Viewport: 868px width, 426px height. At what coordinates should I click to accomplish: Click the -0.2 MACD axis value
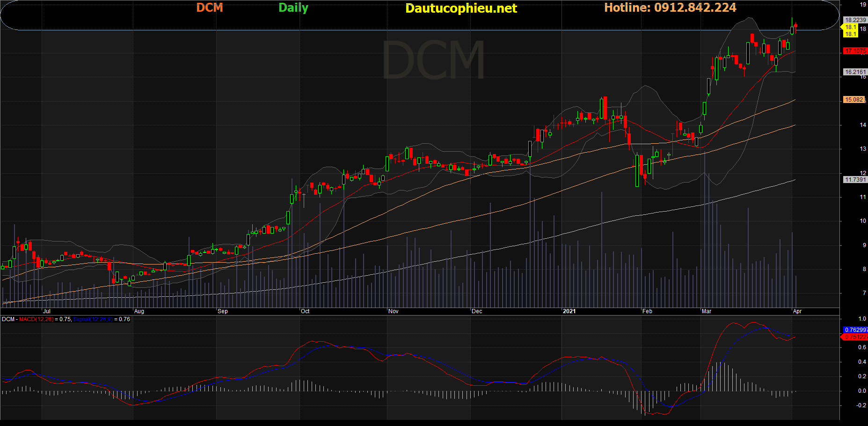click(861, 405)
